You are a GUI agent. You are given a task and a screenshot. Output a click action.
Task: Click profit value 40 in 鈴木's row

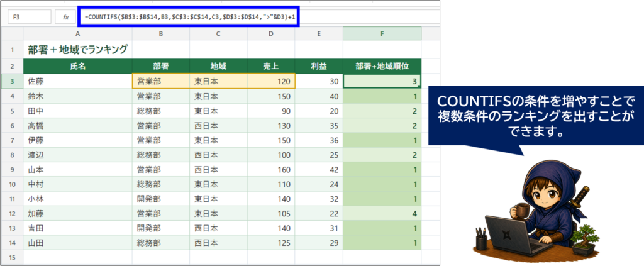pyautogui.click(x=319, y=96)
